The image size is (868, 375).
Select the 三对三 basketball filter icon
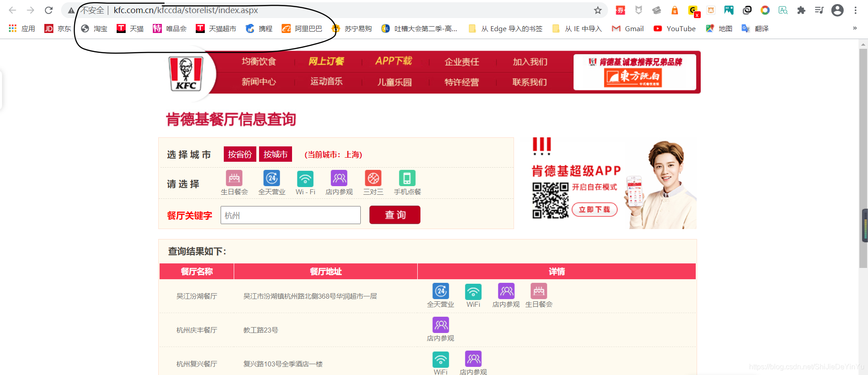373,178
